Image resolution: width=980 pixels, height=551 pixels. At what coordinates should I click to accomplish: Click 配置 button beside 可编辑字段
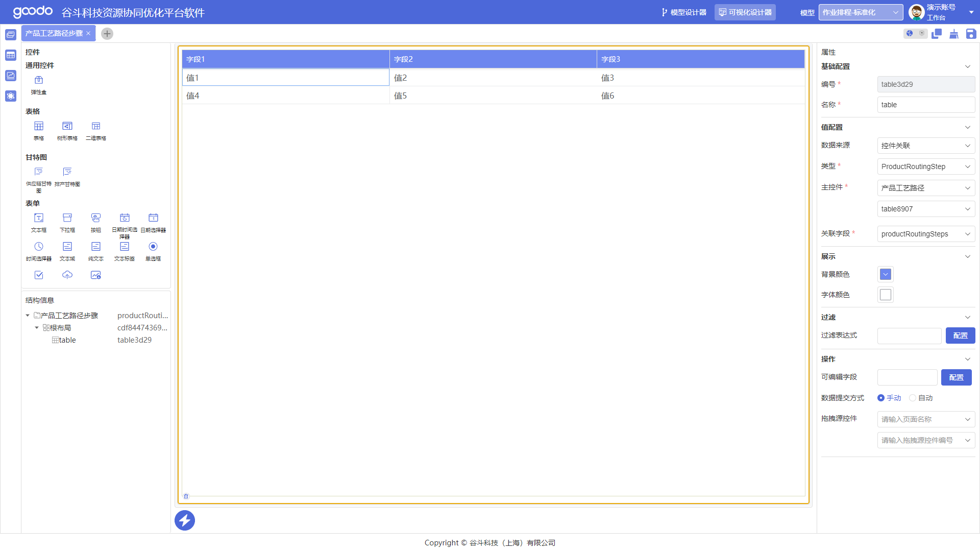tap(956, 377)
